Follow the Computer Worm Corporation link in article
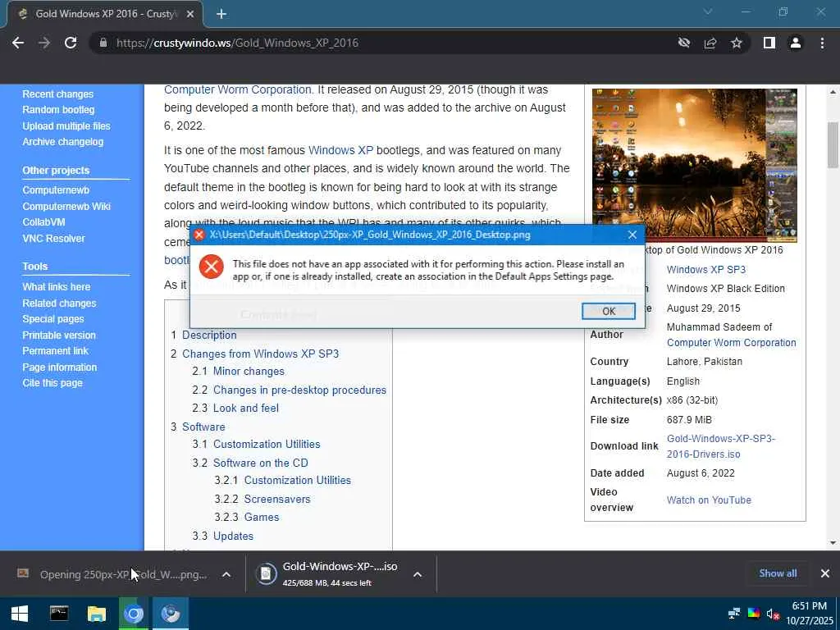Screen dimensions: 840x630 (x=237, y=90)
